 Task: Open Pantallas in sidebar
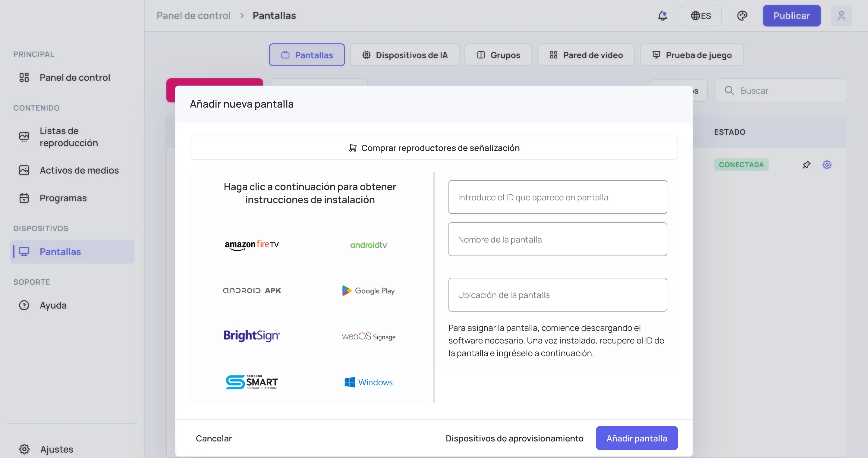click(72, 252)
